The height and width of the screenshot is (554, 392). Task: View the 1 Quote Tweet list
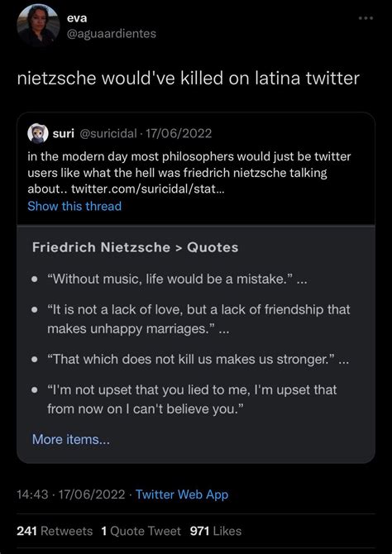[x=141, y=531]
